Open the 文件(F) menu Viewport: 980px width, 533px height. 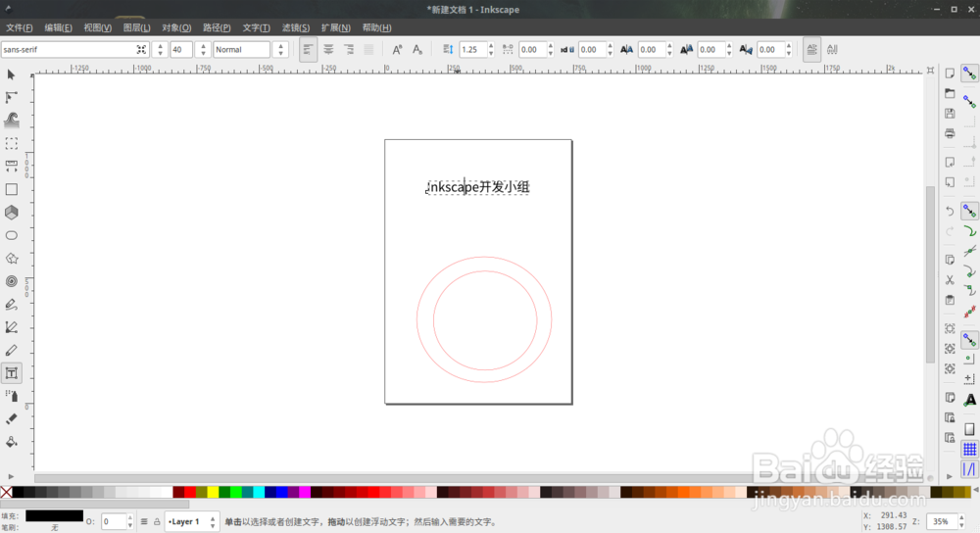(20, 27)
